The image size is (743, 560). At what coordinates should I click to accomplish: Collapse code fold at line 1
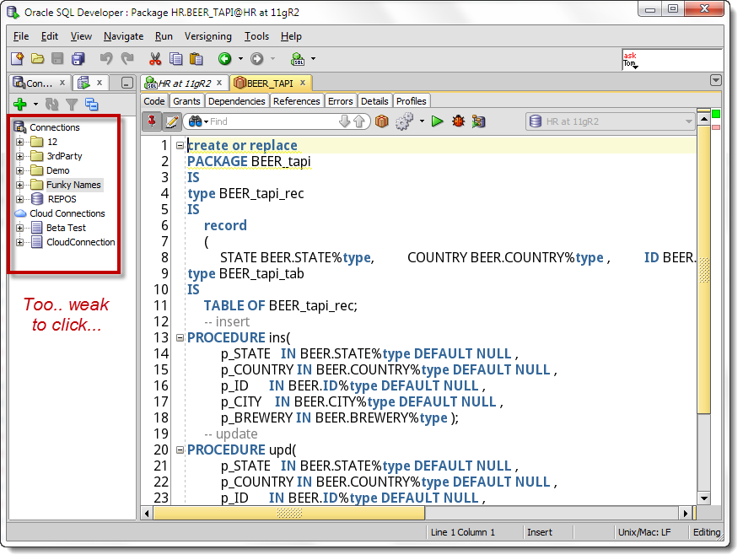(180, 145)
